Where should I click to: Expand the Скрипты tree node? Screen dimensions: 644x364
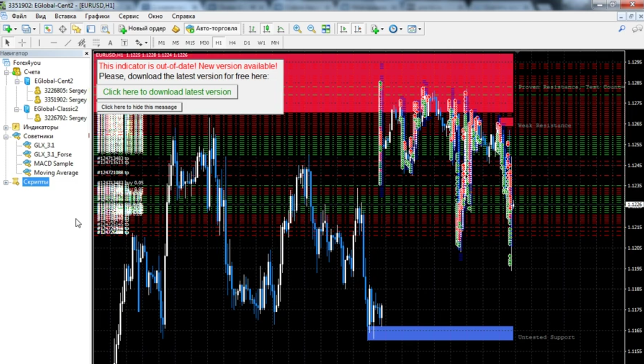point(6,182)
